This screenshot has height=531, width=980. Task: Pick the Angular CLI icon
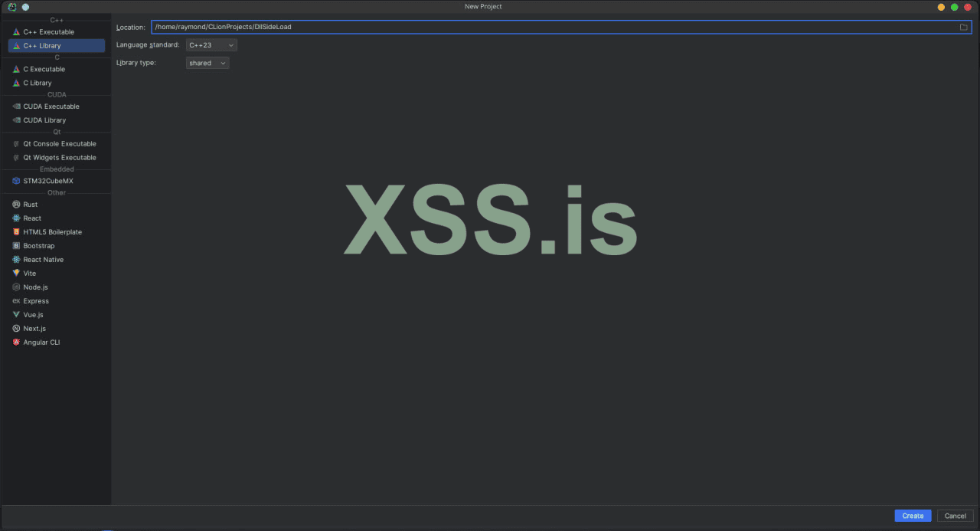click(x=16, y=343)
